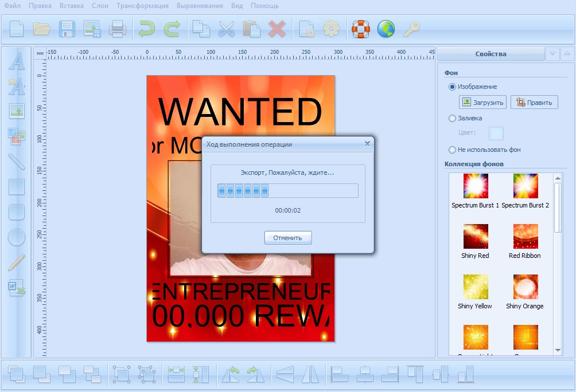Open the Слои menu

[x=100, y=6]
